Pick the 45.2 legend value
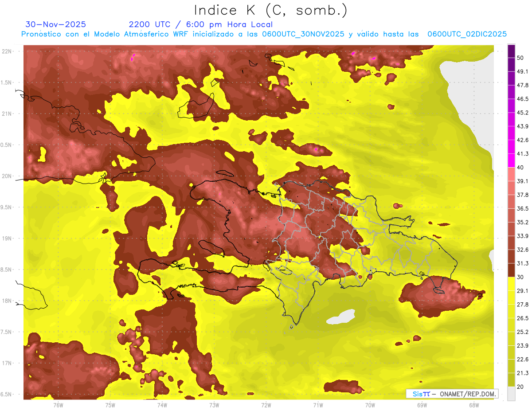The width and height of the screenshot is (532, 411). (x=522, y=113)
